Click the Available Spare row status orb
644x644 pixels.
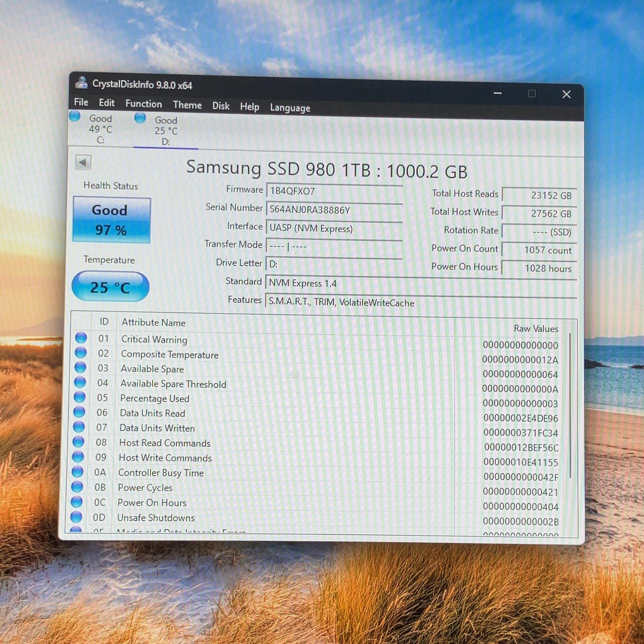80,368
